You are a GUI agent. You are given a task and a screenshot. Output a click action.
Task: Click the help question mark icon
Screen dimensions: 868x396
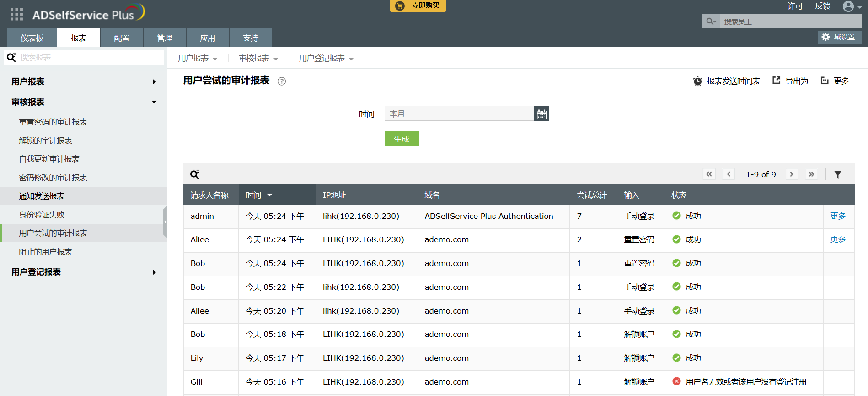tap(282, 81)
